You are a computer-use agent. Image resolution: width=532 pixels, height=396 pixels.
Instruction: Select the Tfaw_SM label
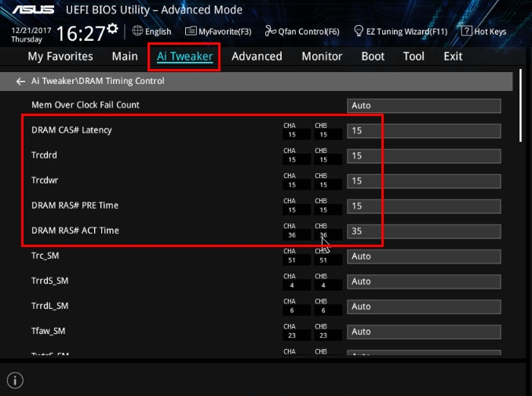[48, 331]
